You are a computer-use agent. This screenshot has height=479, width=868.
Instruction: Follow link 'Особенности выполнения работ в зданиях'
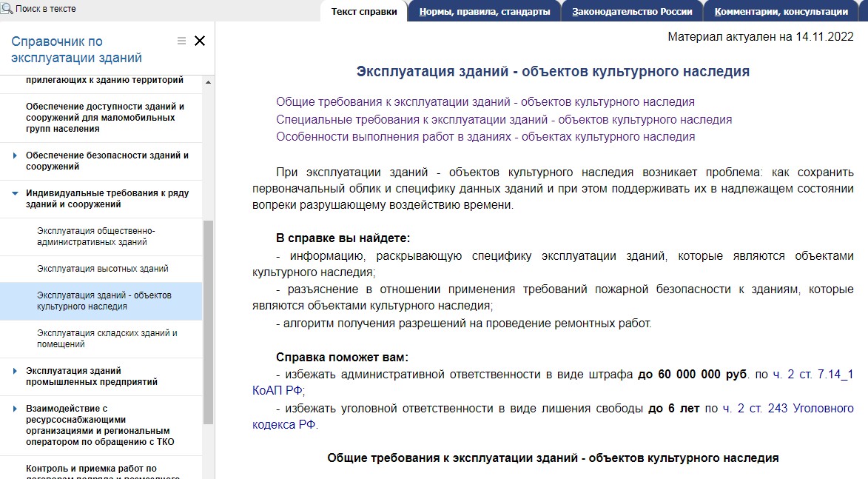tap(485, 137)
